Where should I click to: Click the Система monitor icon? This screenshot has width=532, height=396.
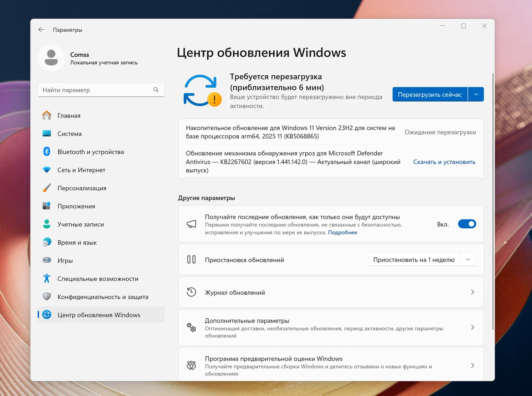pos(47,133)
